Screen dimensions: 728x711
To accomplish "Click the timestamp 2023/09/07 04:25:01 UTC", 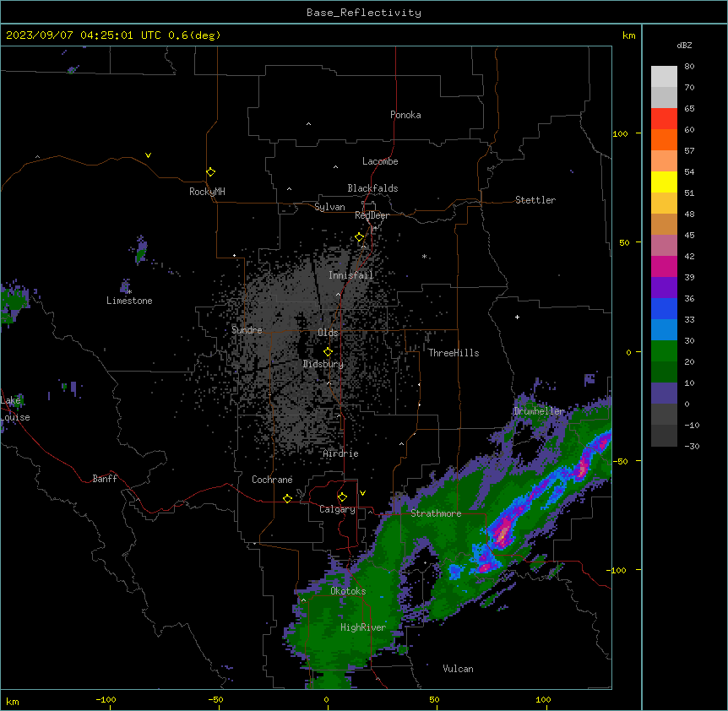I will 83,35.
